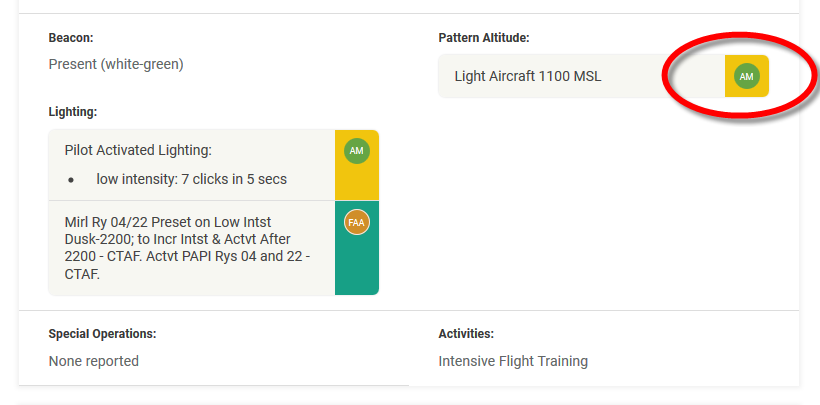This screenshot has height=405, width=820.
Task: Click low intensity 7 clicks text
Action: click(191, 179)
